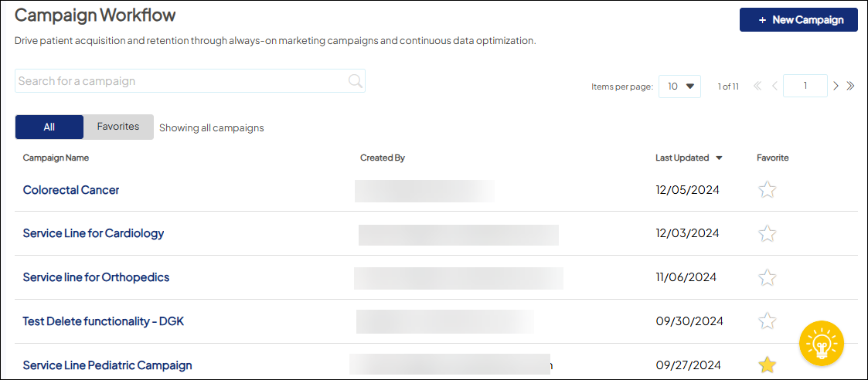Favorite the Colorectal Cancer campaign star
The height and width of the screenshot is (380, 868).
[x=767, y=190]
